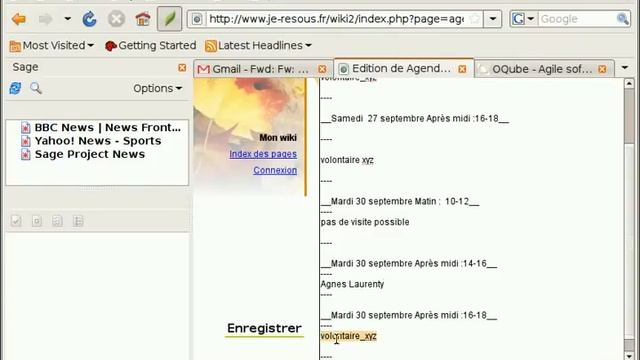640x360 pixels.
Task: Click the BBC News feed icon
Action: click(x=26, y=128)
